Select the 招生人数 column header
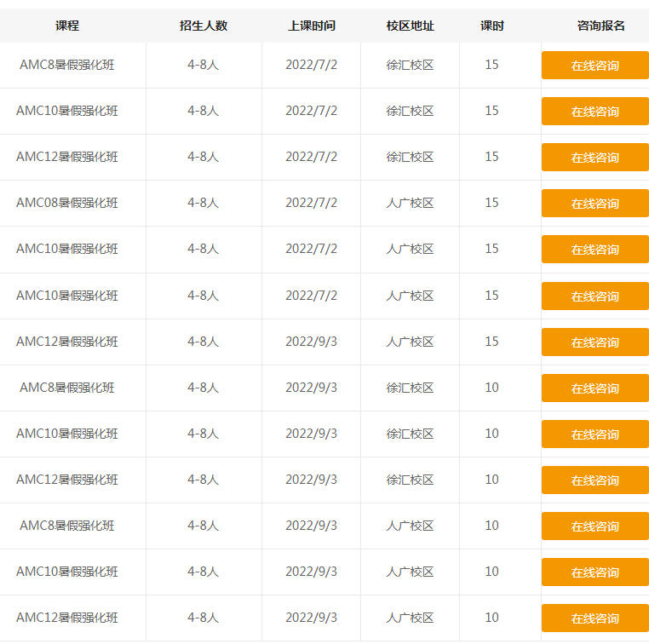Viewport: 649px width, 644px height. tap(204, 26)
